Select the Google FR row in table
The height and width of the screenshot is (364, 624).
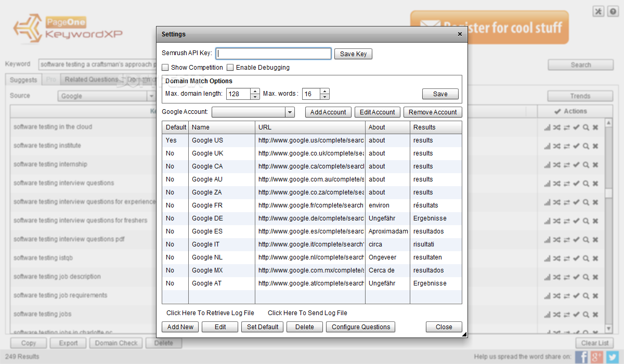(312, 205)
